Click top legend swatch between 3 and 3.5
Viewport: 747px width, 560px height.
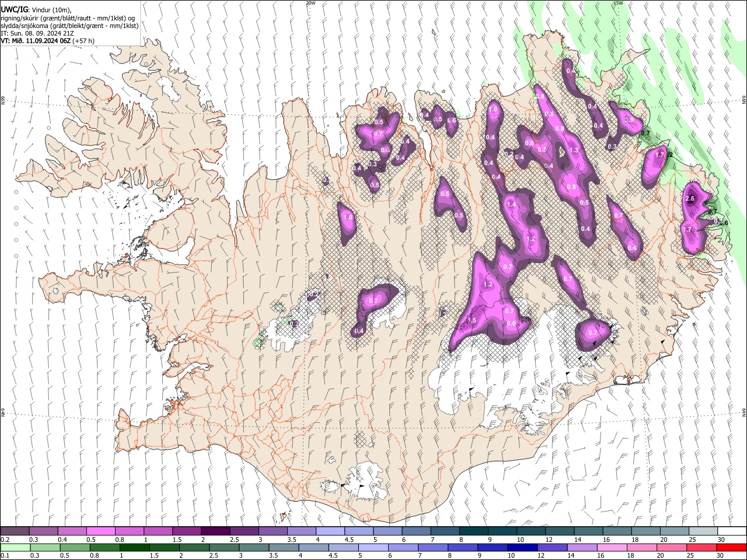pos(273,531)
